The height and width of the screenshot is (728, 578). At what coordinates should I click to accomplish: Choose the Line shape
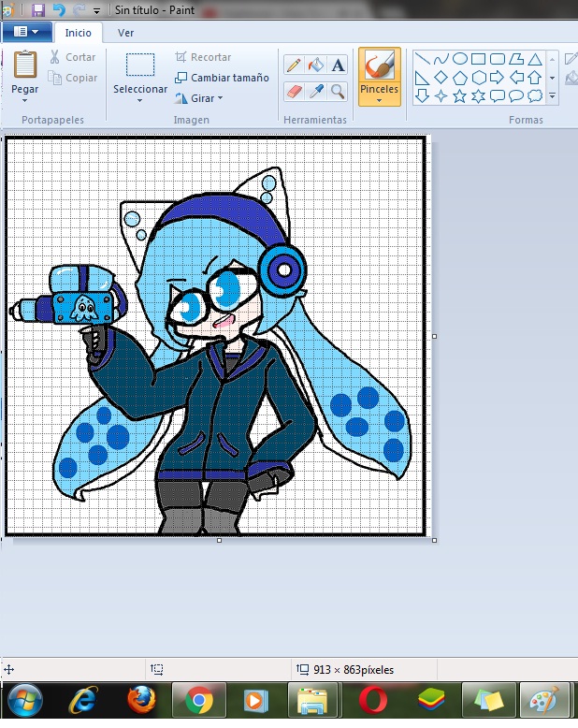pyautogui.click(x=422, y=59)
